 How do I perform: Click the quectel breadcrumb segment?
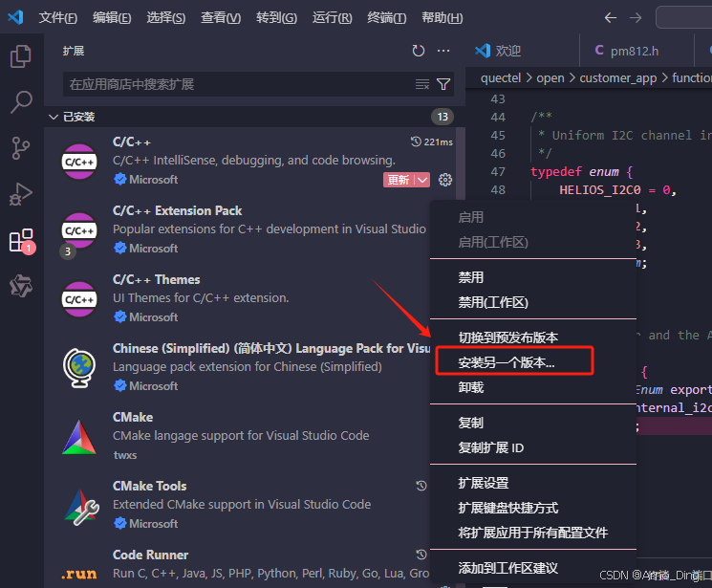pos(501,78)
